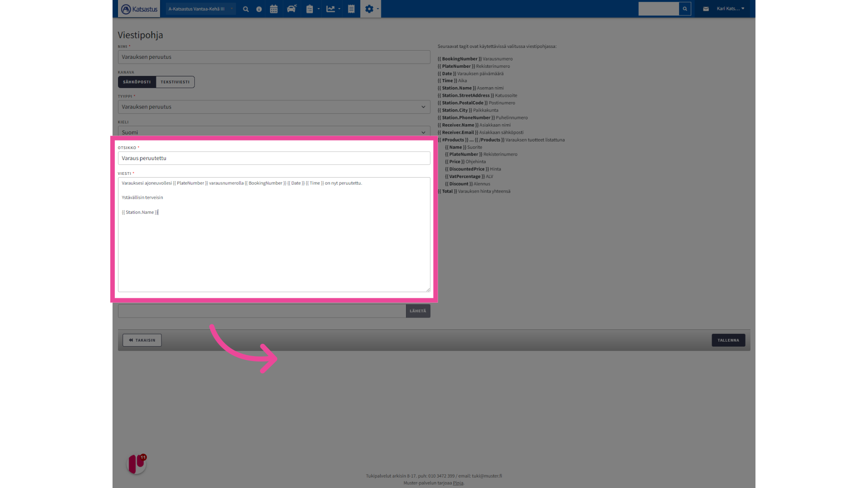Screen dimensions: 868x488
Task: Click the car with sparkles icon
Action: [292, 9]
